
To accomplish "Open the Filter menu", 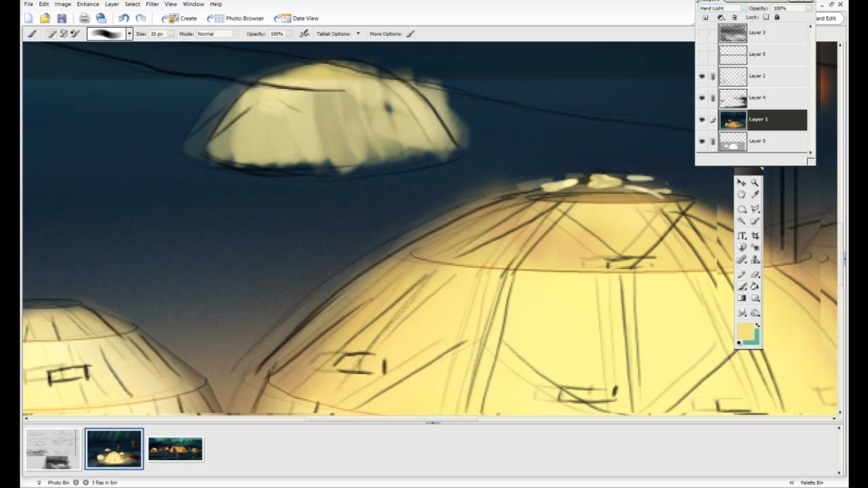I will (x=153, y=4).
